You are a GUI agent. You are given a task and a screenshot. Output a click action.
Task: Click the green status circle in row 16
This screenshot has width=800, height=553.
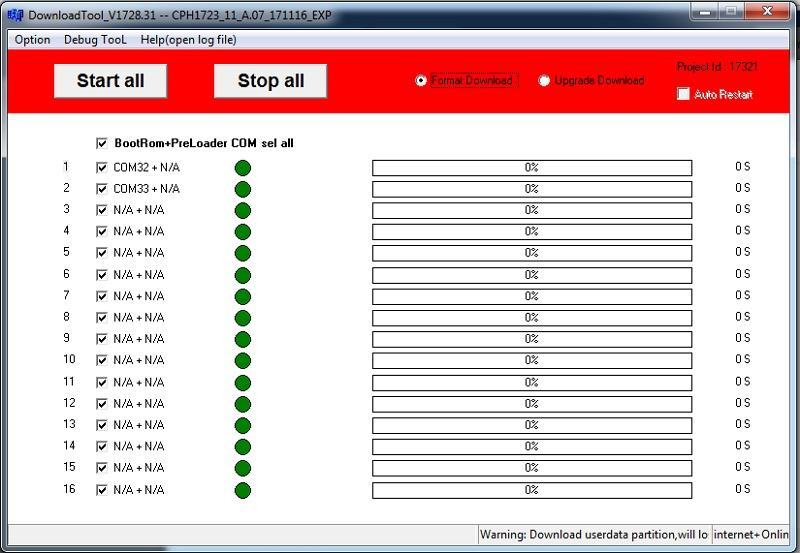(x=242, y=490)
